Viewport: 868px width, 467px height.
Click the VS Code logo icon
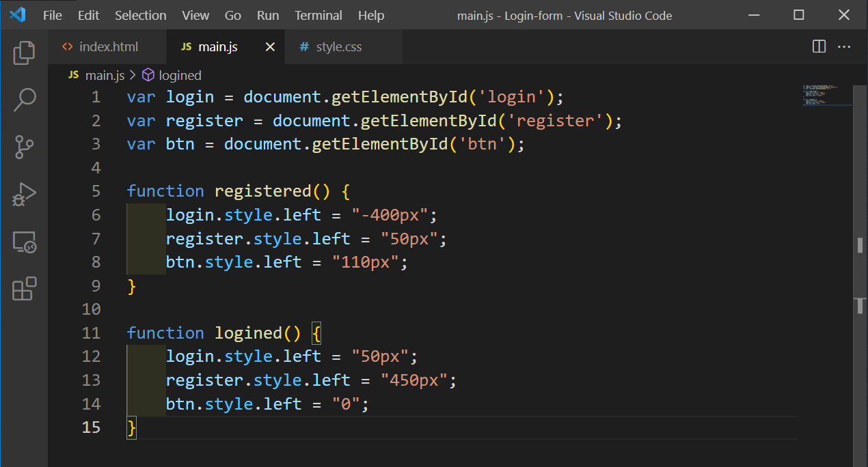pyautogui.click(x=17, y=15)
